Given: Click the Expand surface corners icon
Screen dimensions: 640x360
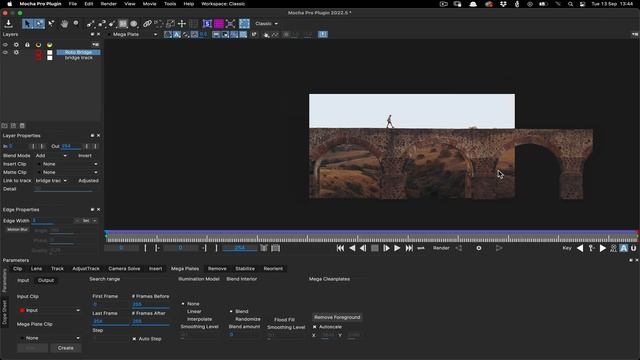Looking at the screenshot, I should 230,24.
